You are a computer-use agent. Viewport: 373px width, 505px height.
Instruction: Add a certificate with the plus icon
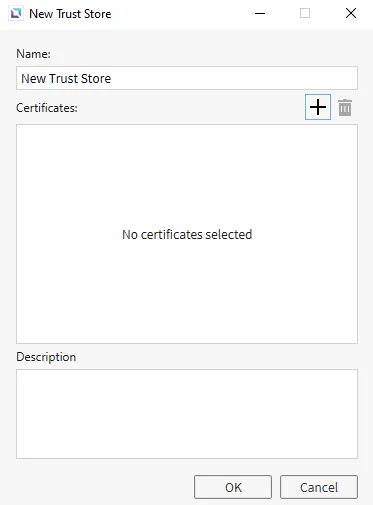pyautogui.click(x=318, y=107)
